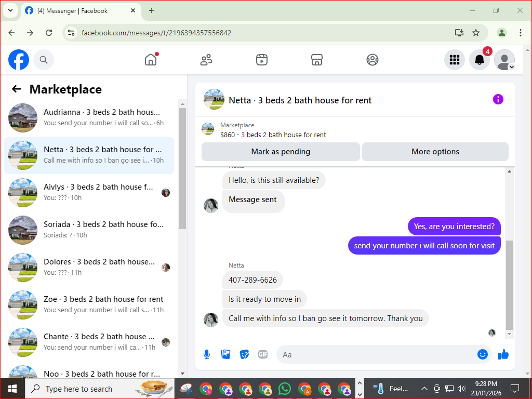This screenshot has width=532, height=399.
Task: Click Mark as pending button
Action: (281, 152)
